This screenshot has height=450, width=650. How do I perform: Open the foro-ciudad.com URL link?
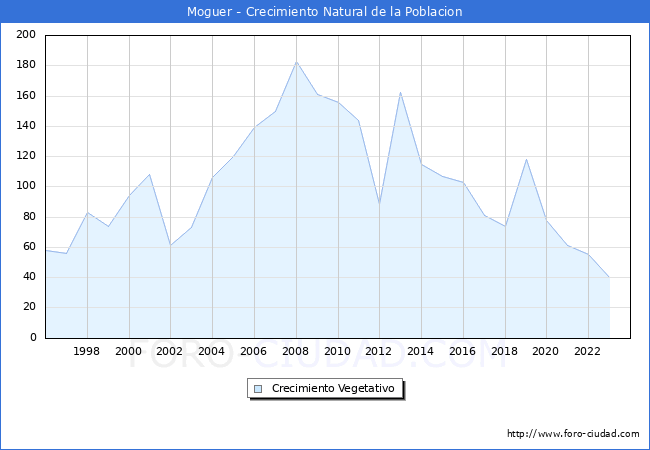[573, 434]
